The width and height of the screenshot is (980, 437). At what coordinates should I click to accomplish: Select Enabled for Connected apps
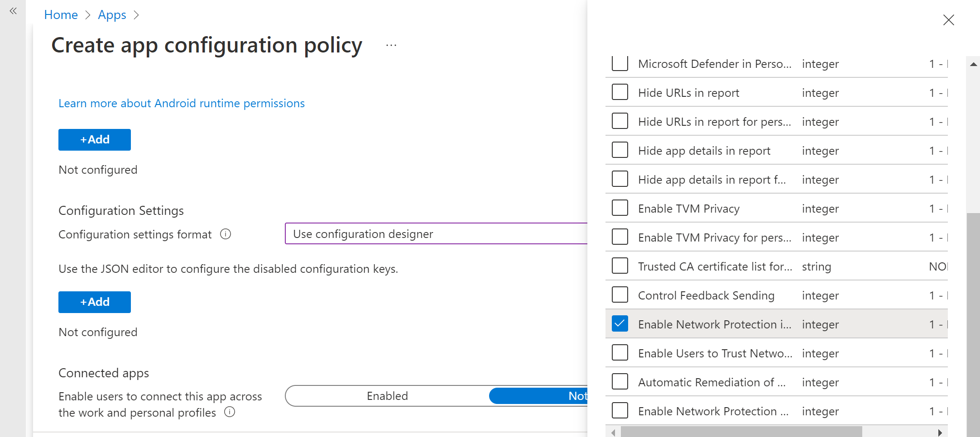pos(387,396)
